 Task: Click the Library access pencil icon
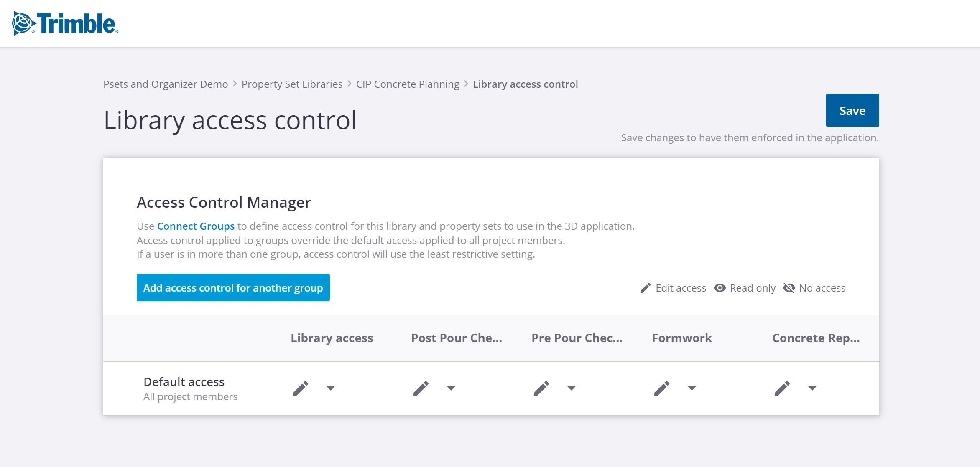(x=301, y=388)
